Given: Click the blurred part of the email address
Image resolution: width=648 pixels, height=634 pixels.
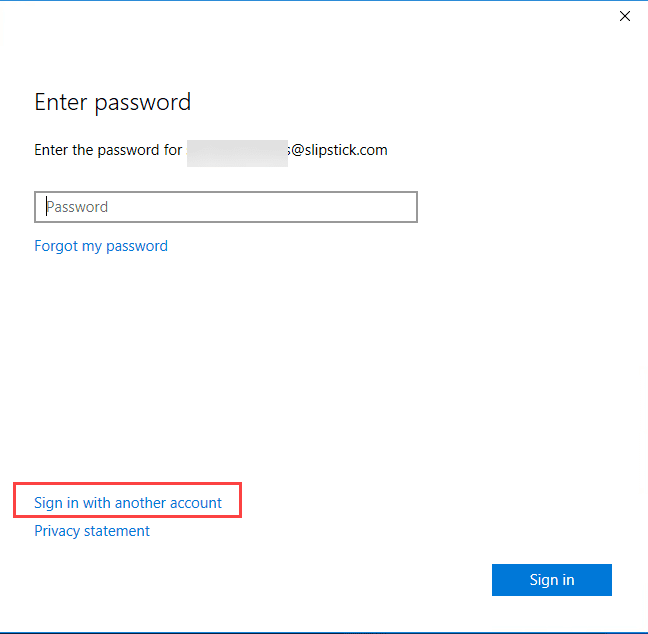Looking at the screenshot, I should [237, 153].
